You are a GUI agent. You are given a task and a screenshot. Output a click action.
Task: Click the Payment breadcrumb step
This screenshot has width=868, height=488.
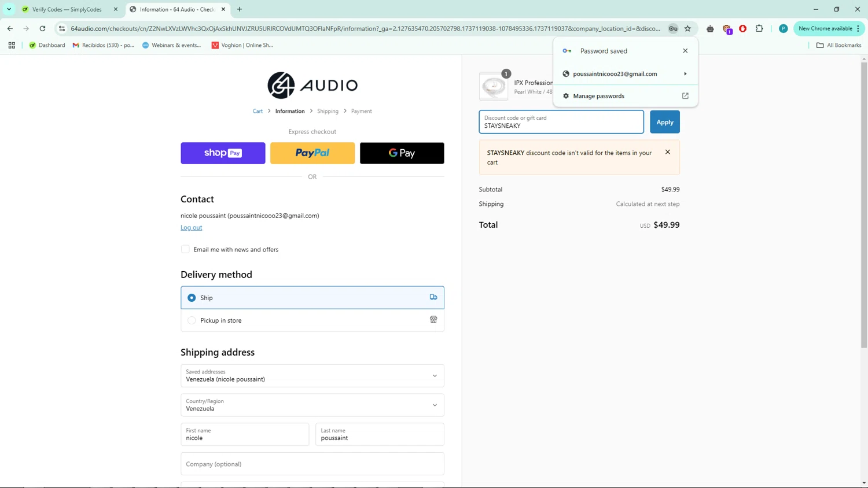coord(362,111)
